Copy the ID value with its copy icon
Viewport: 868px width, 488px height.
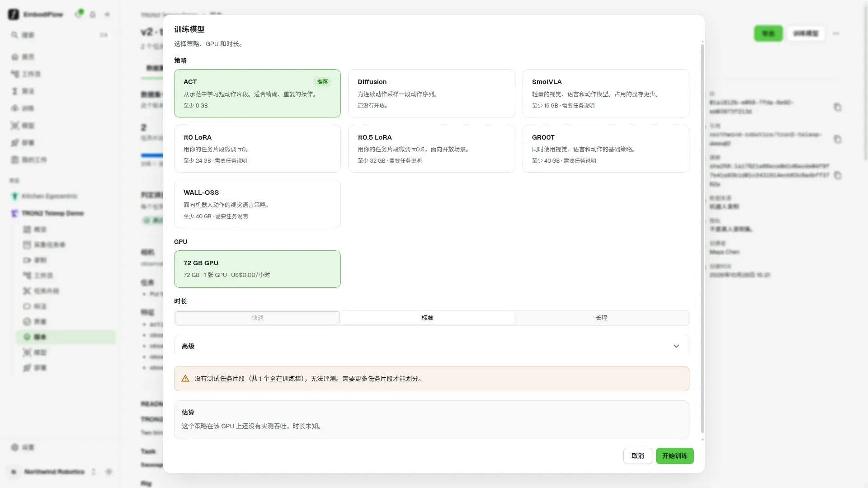837,107
